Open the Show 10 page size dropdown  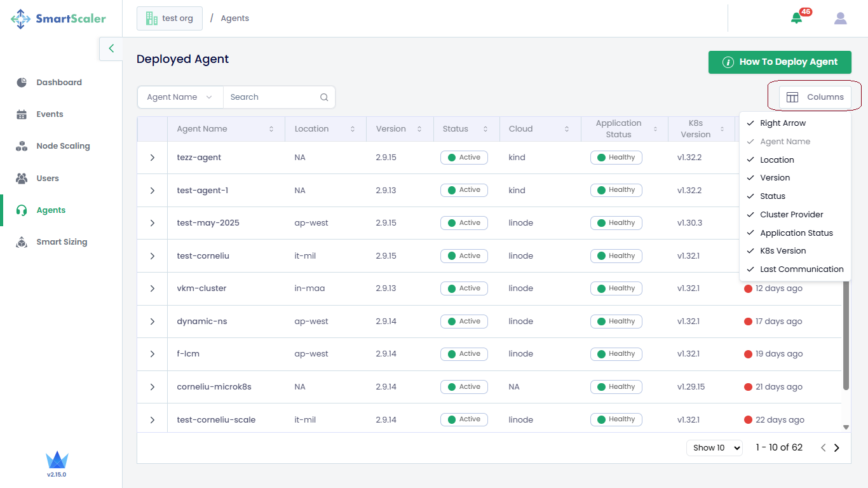[x=715, y=448]
